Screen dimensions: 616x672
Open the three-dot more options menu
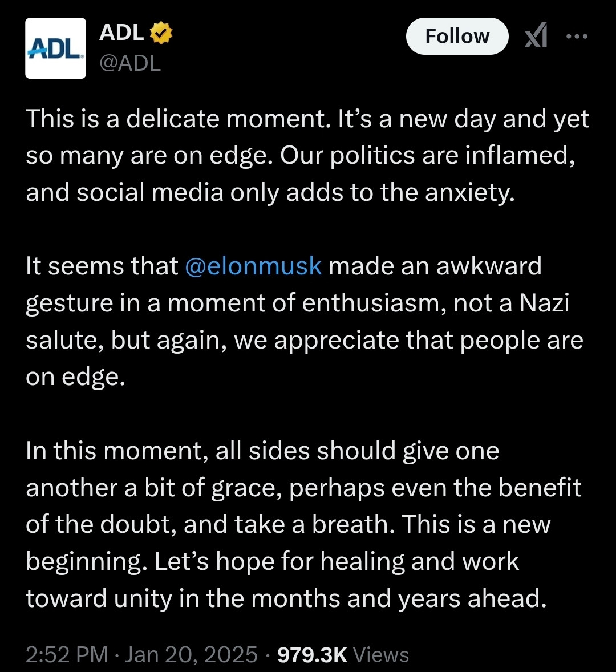pos(577,37)
